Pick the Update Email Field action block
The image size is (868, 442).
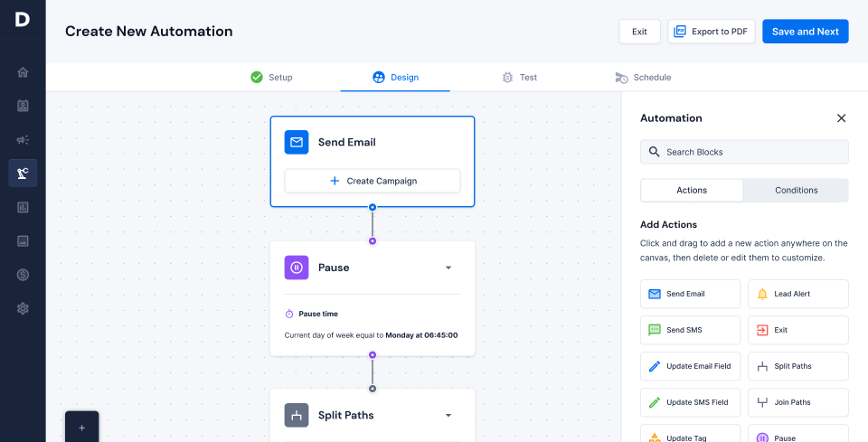tap(690, 366)
